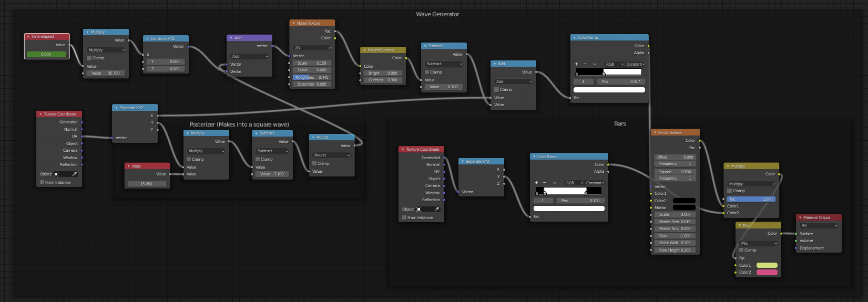The width and height of the screenshot is (868, 302).
Task: Toggle Clamp checkbox in the Mix node
Action: tap(741, 250)
